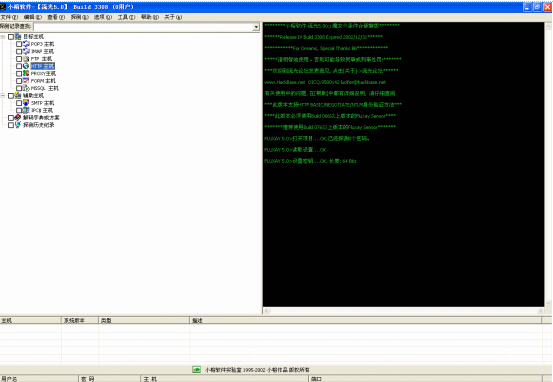This screenshot has height=382, width=553.
Task: Tick the IPC$ host checkbox
Action: pos(19,110)
